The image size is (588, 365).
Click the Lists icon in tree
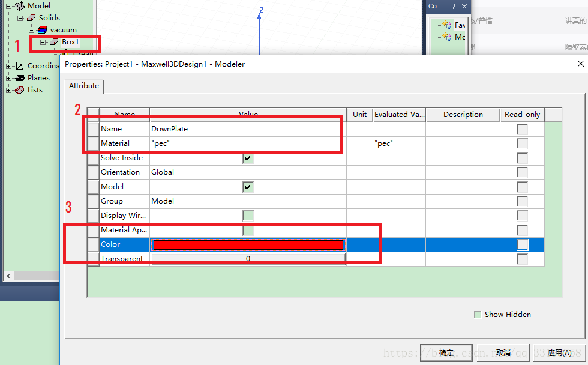[20, 90]
